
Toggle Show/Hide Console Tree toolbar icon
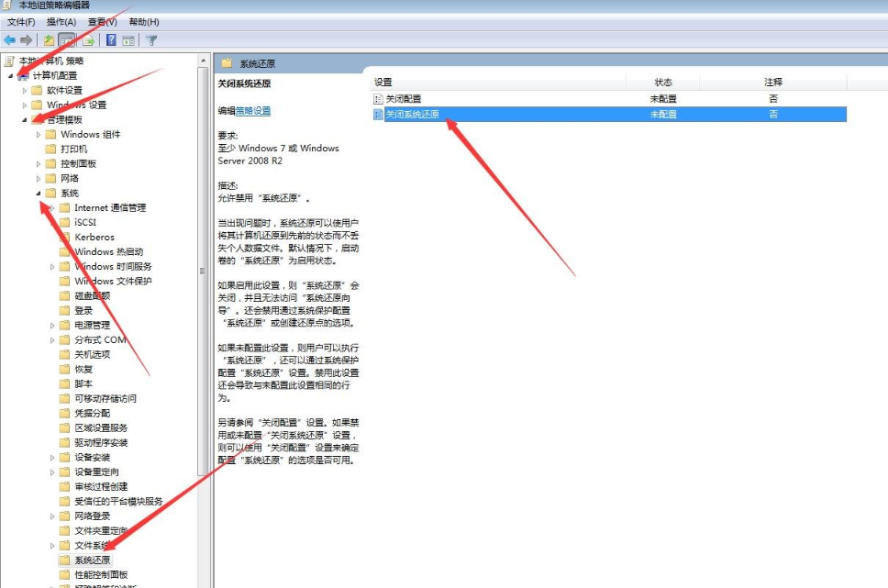pyautogui.click(x=67, y=40)
